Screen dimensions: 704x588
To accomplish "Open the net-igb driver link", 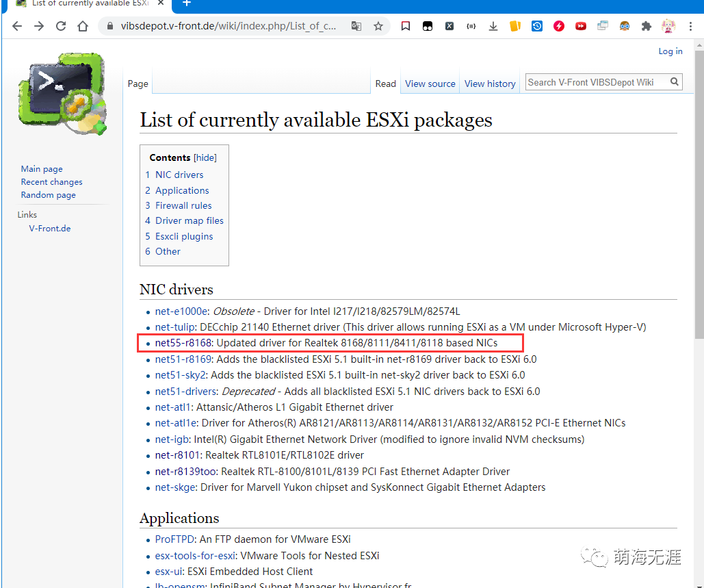I will click(172, 439).
